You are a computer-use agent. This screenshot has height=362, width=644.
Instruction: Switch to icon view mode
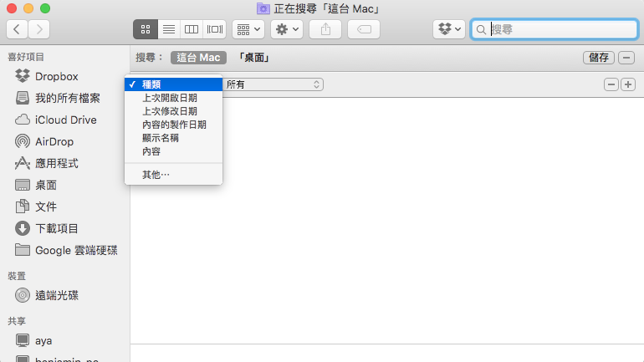pos(146,29)
